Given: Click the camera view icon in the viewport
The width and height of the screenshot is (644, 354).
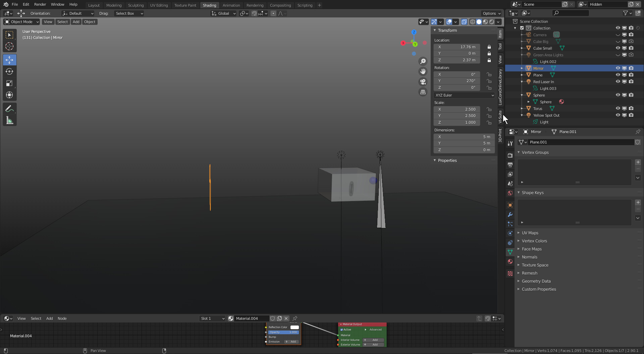Looking at the screenshot, I should [423, 82].
